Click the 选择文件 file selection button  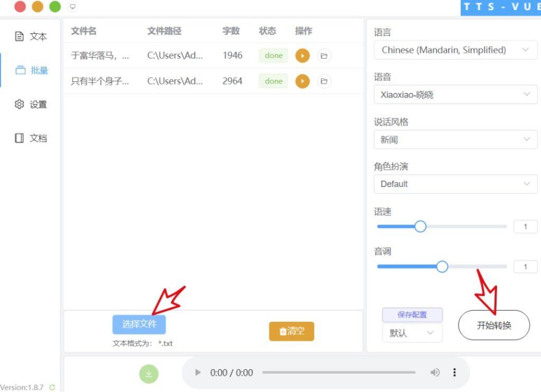coord(139,324)
